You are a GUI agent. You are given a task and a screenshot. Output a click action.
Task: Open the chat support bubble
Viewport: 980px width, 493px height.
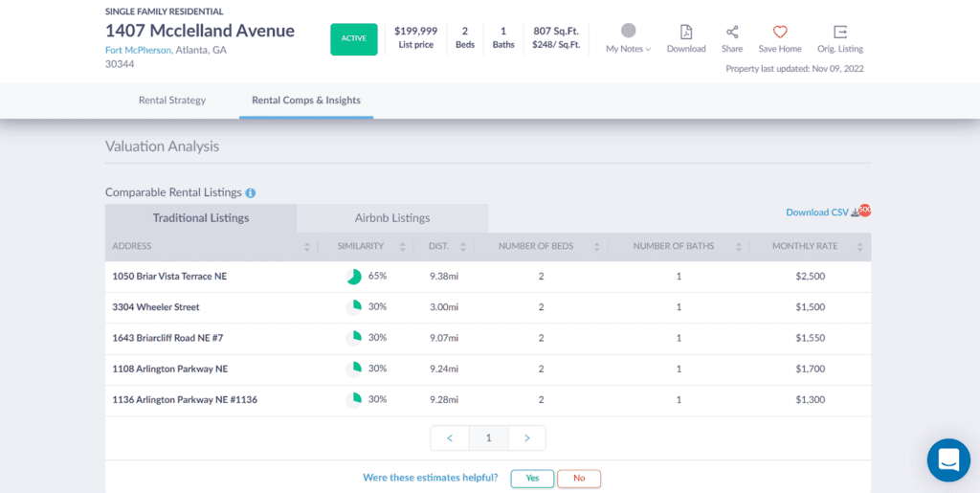(x=948, y=460)
